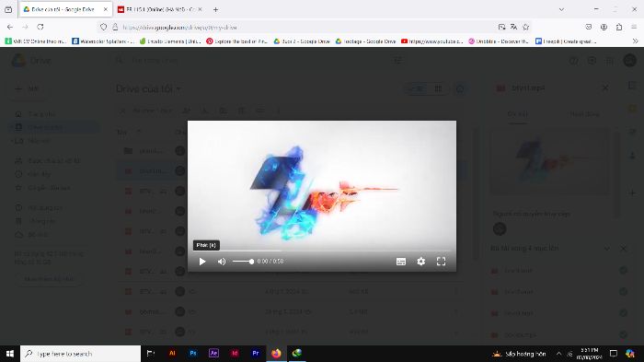Switch Drive to grid layout view
This screenshot has width=644, height=362.
pyautogui.click(x=438, y=88)
